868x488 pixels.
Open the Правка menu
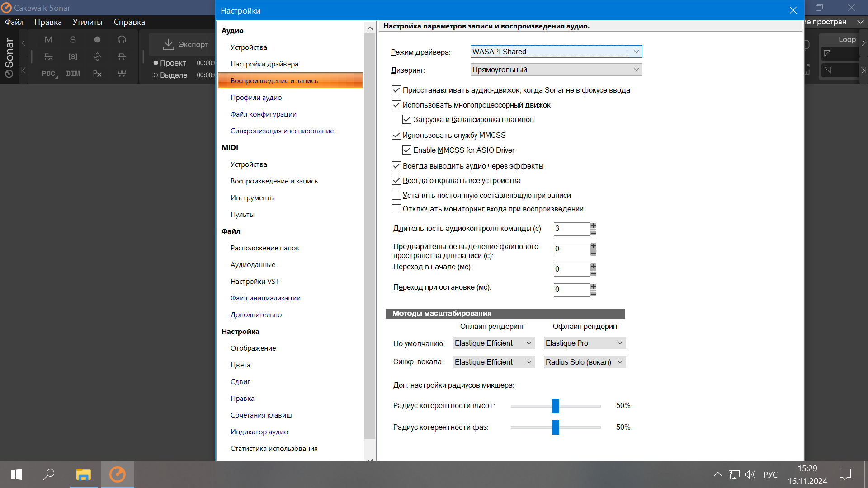coord(48,22)
